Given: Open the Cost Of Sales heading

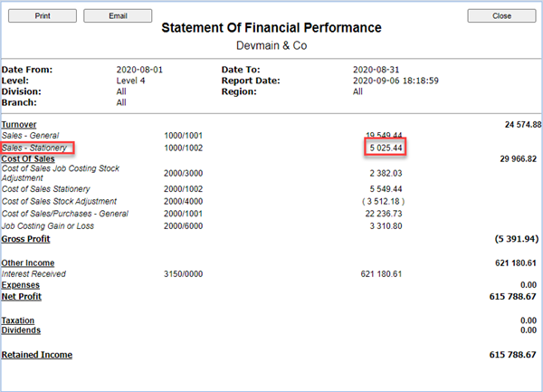Looking at the screenshot, I should tap(28, 158).
